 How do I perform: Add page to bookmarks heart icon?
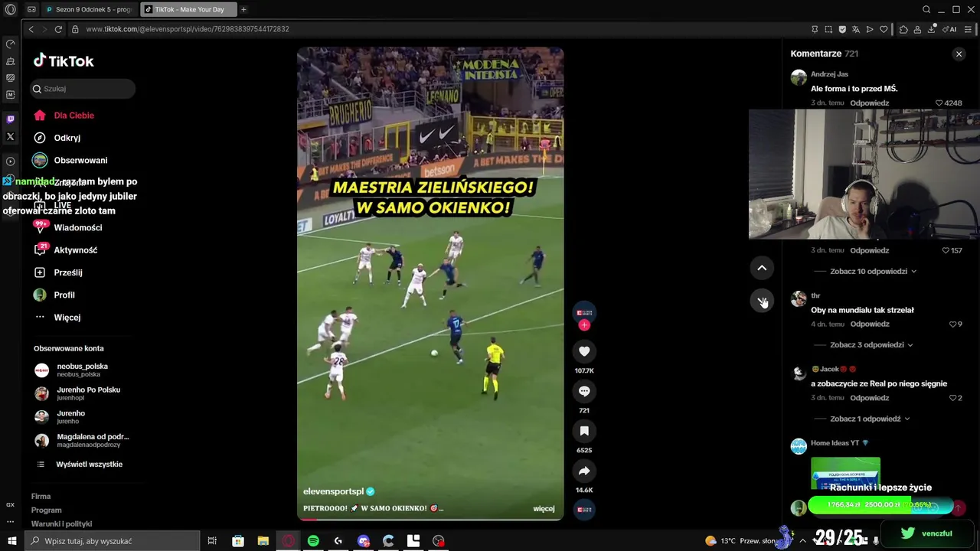pos(884,29)
